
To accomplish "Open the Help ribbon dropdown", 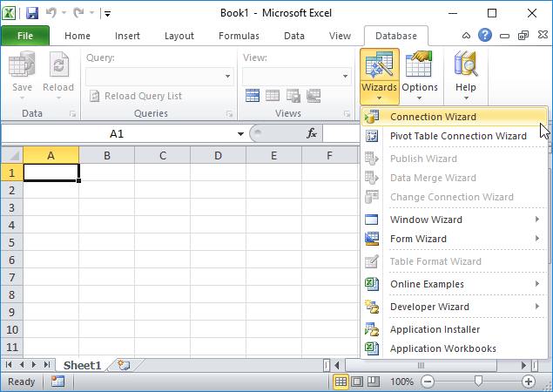I will [466, 76].
